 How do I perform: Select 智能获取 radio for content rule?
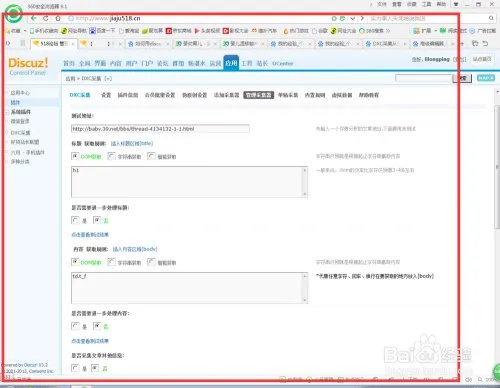click(151, 262)
